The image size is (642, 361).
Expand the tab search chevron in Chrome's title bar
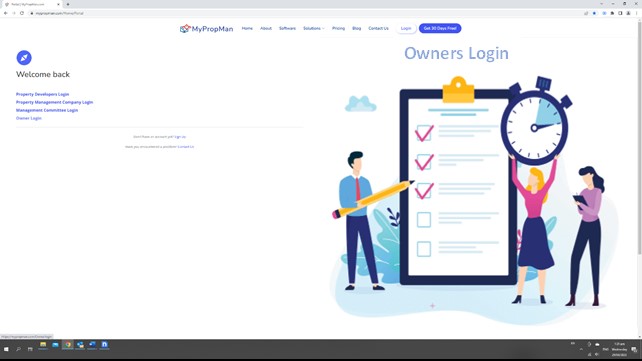[601, 4]
